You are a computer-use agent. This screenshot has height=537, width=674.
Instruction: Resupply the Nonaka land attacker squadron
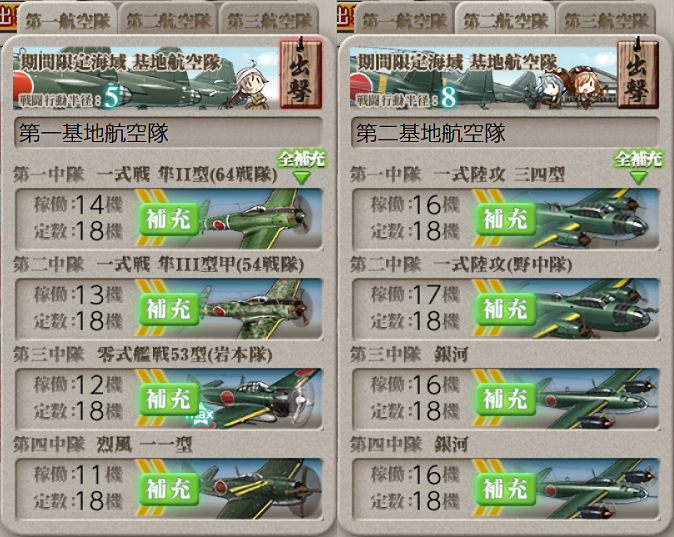tap(505, 309)
